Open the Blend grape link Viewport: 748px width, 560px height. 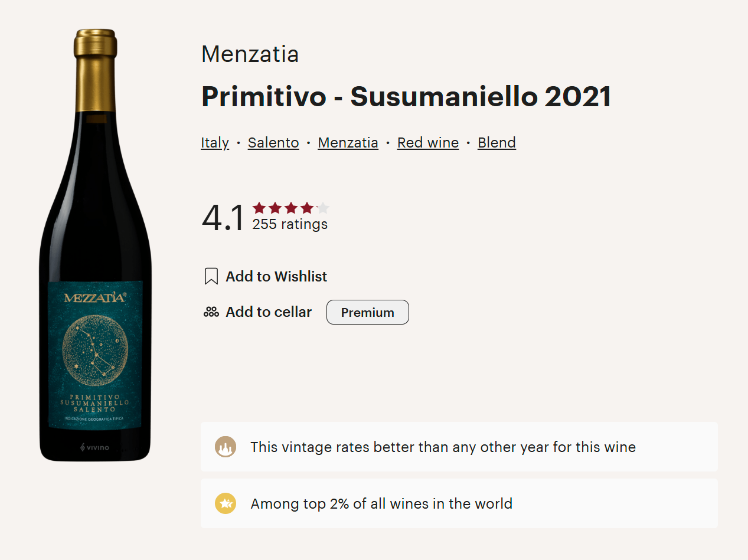[497, 143]
